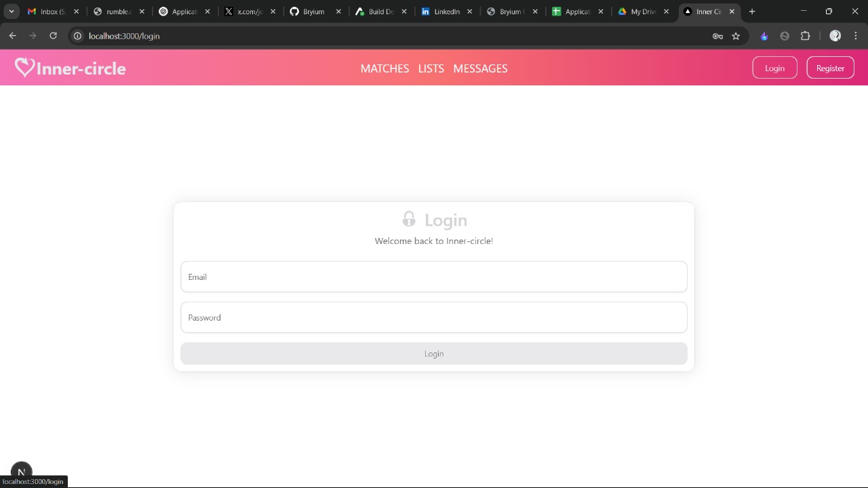Click the Register button in the header
This screenshot has height=488, width=868.
coord(830,68)
